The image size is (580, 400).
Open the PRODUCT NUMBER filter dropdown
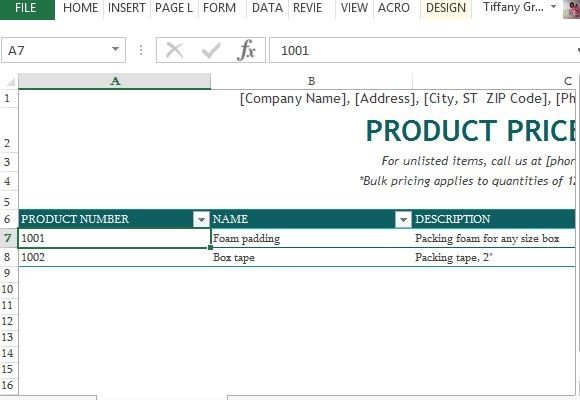pyautogui.click(x=201, y=219)
